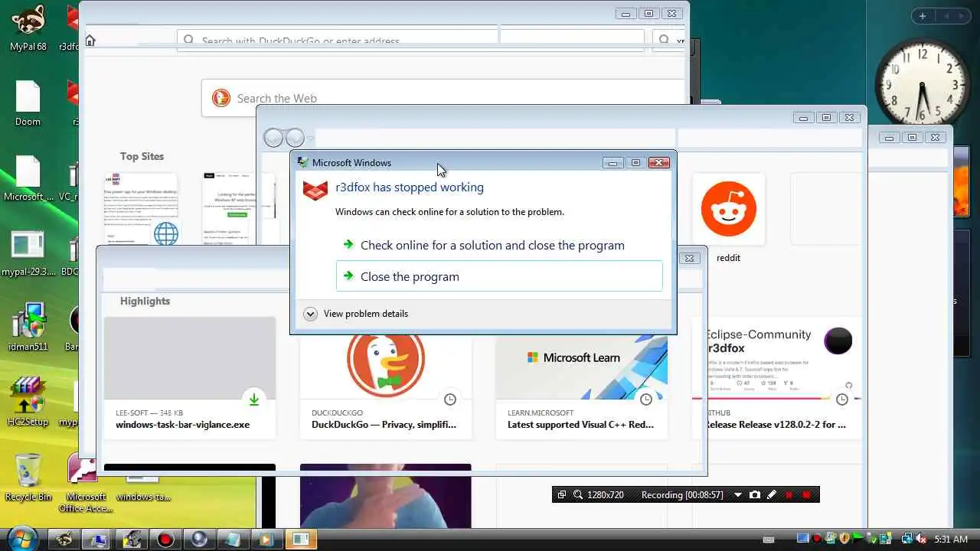The width and height of the screenshot is (980, 551).
Task: Click the pencil draw icon on the recording bar
Action: pos(772,495)
